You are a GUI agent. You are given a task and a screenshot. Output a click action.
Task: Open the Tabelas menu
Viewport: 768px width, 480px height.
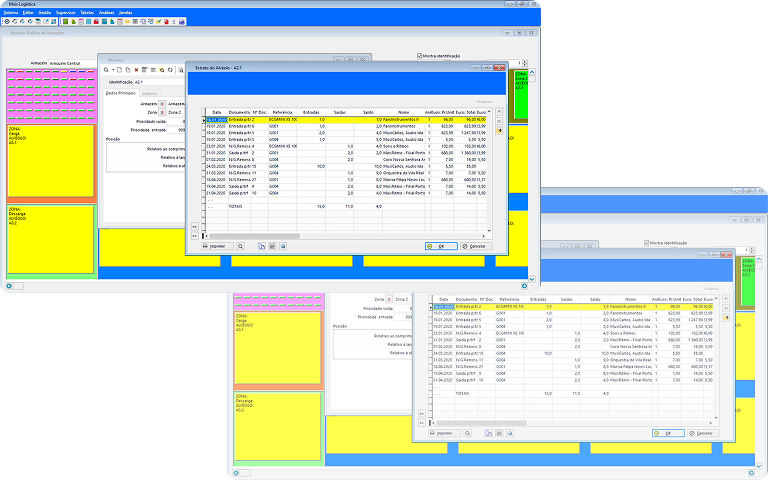click(x=82, y=12)
